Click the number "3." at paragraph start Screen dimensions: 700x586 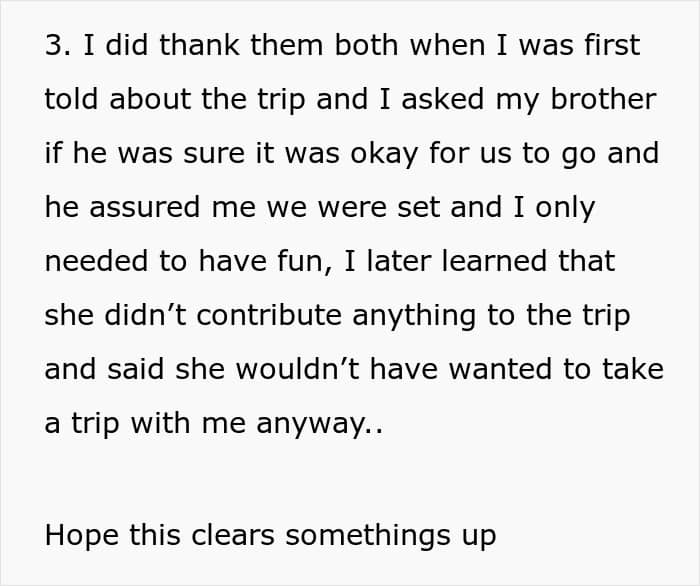point(58,46)
